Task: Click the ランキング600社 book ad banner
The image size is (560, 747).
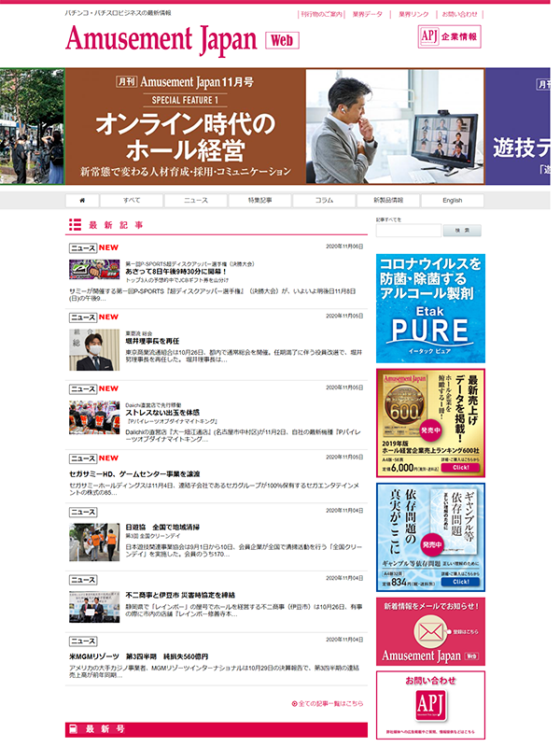Action: (430, 423)
